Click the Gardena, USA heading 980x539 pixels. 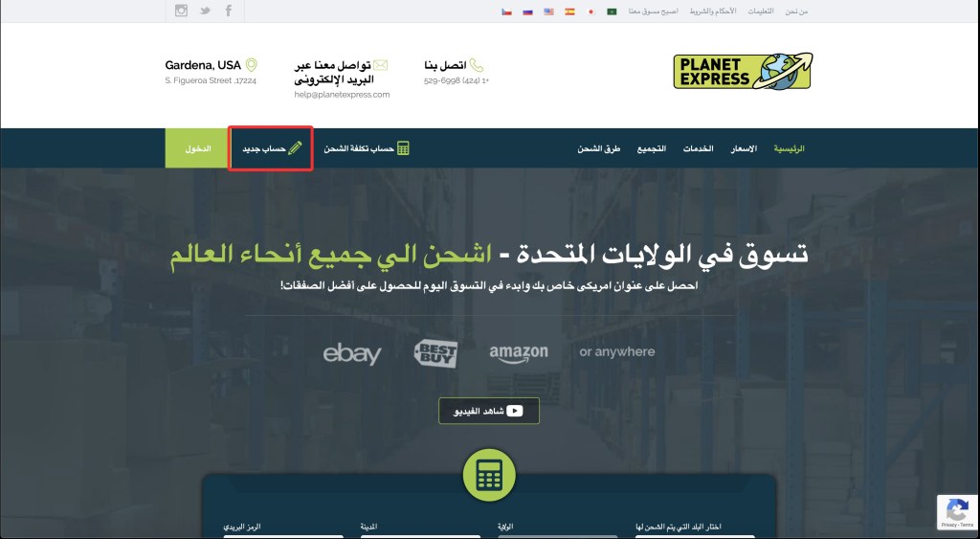click(203, 65)
